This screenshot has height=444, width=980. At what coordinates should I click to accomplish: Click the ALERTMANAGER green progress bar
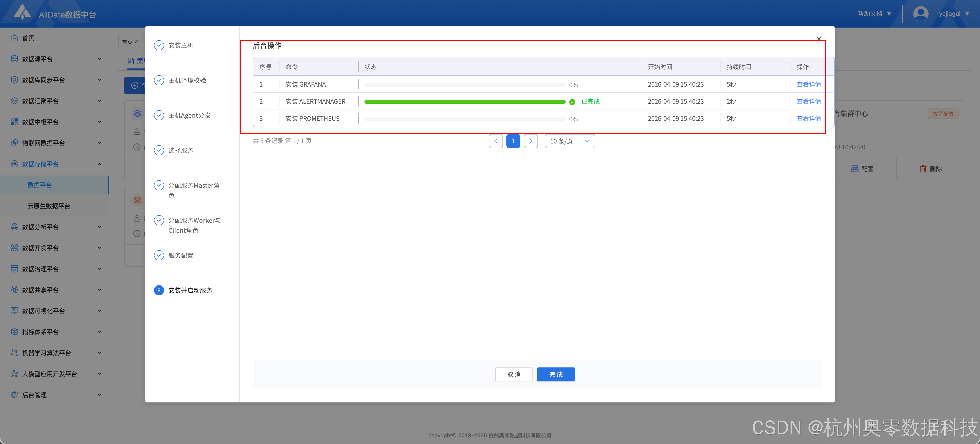click(x=464, y=102)
